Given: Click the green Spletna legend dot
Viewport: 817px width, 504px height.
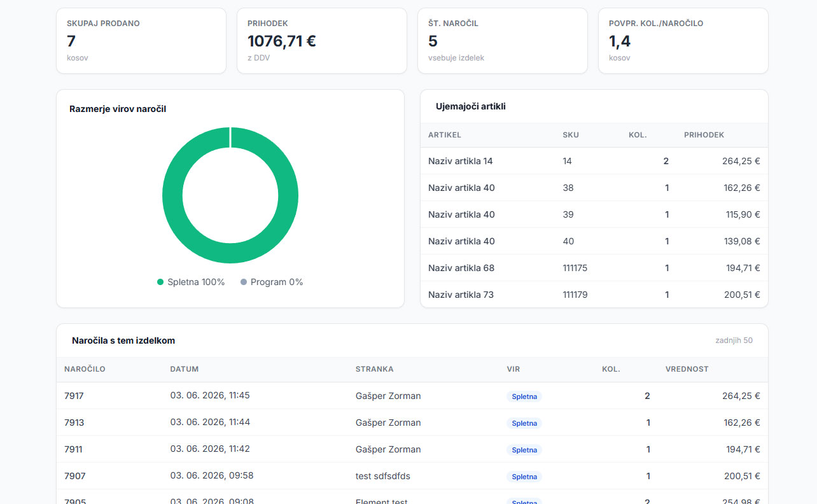Looking at the screenshot, I should pyautogui.click(x=160, y=282).
